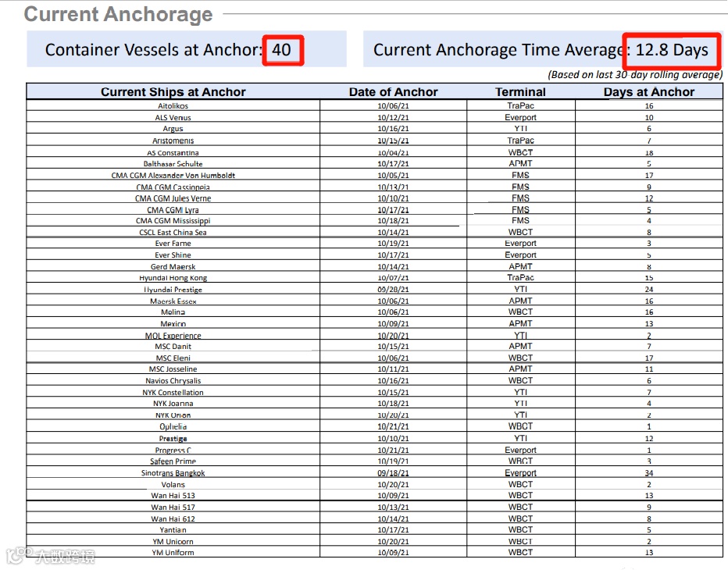
Task: Select ship name NYK Constellation
Action: click(173, 392)
